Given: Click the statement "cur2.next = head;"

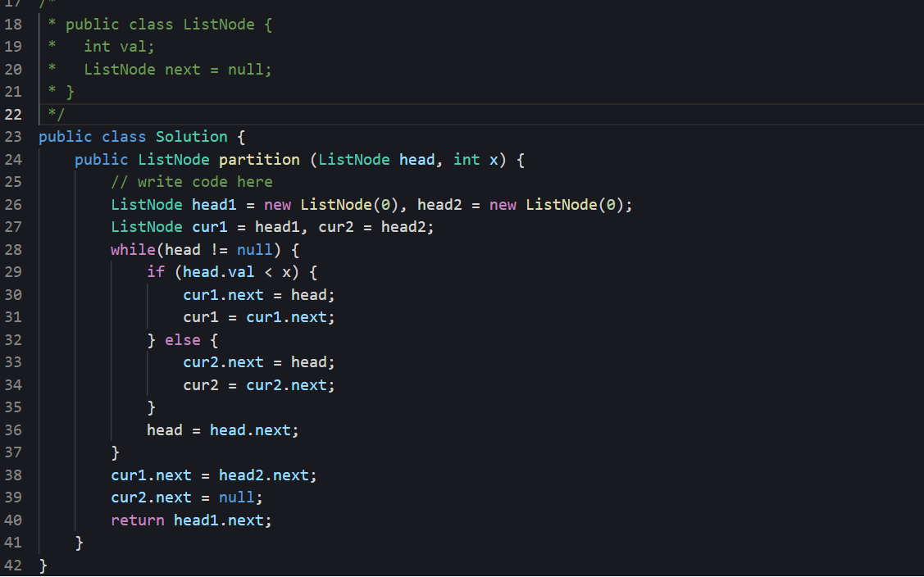Looking at the screenshot, I should (x=259, y=362).
